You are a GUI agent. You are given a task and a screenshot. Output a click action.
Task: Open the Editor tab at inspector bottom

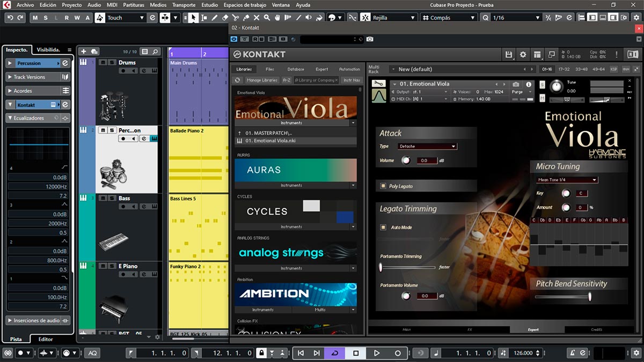coord(46,339)
